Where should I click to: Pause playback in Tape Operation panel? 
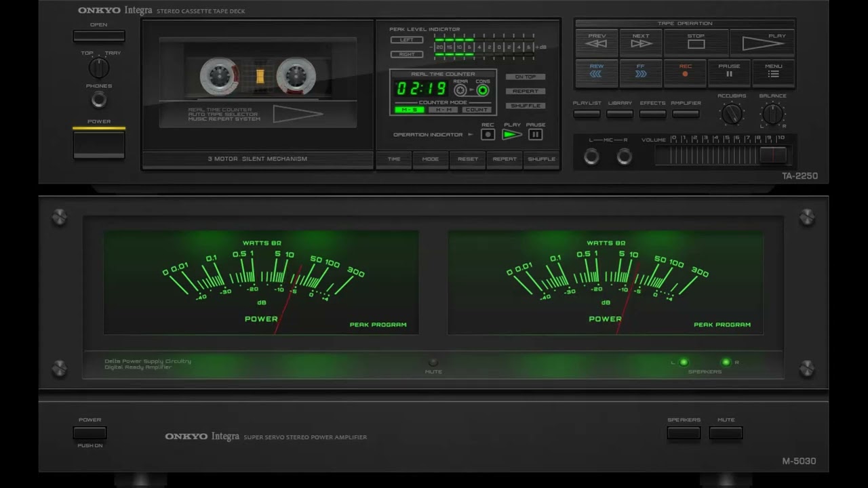(729, 73)
